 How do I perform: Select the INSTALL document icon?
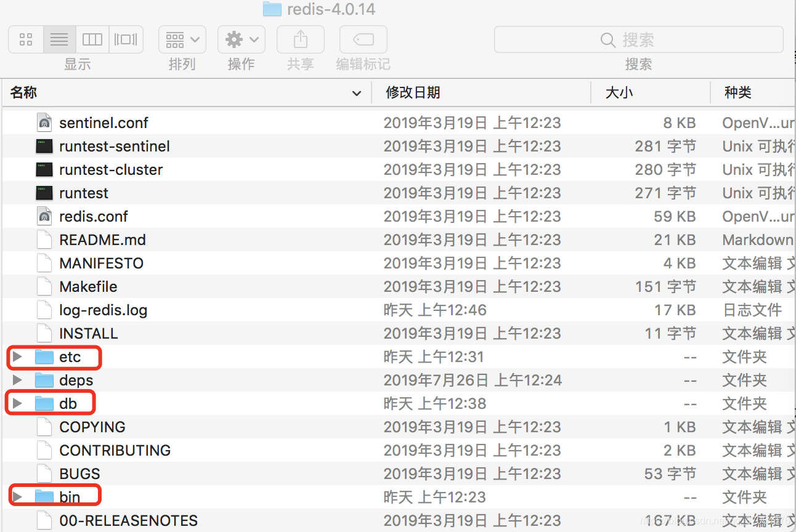pos(44,333)
